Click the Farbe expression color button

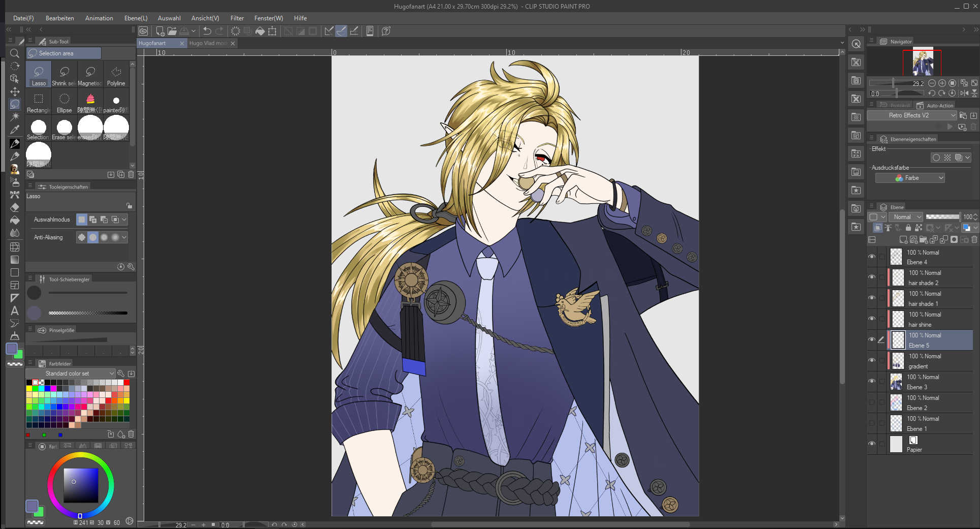point(910,178)
